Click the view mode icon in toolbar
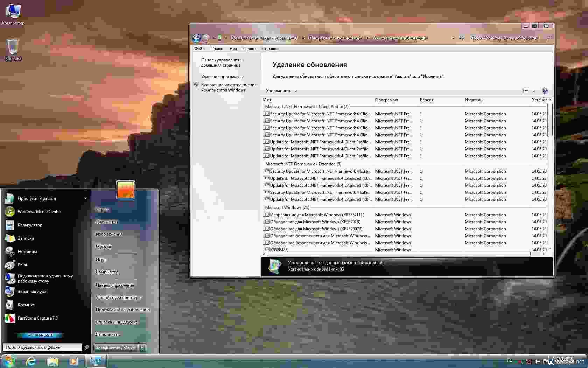The height and width of the screenshot is (368, 588). tap(525, 91)
